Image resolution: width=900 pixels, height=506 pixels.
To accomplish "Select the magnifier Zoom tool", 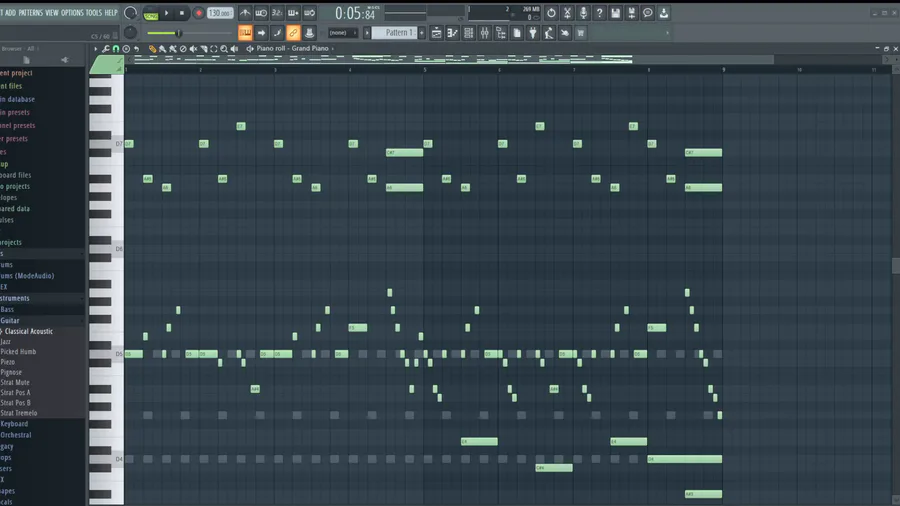I will pyautogui.click(x=224, y=49).
